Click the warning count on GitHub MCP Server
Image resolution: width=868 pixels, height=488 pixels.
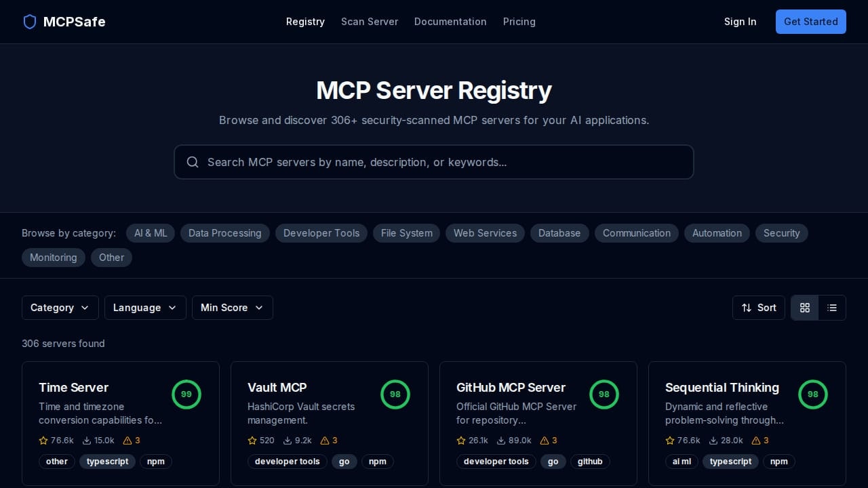coord(554,441)
